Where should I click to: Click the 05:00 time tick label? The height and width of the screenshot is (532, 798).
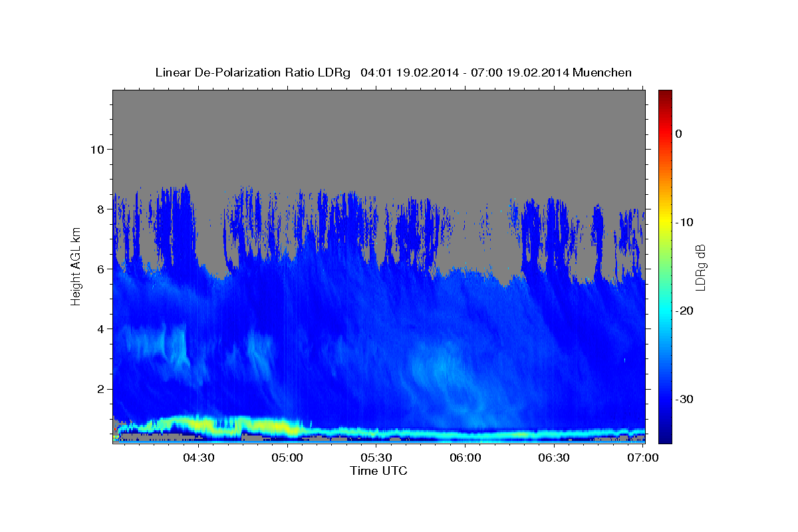[x=287, y=458]
